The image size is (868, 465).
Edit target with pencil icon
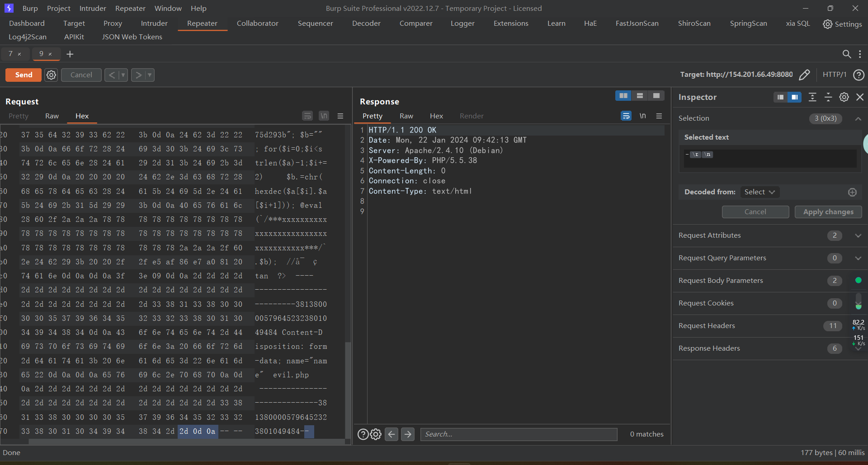(x=805, y=75)
